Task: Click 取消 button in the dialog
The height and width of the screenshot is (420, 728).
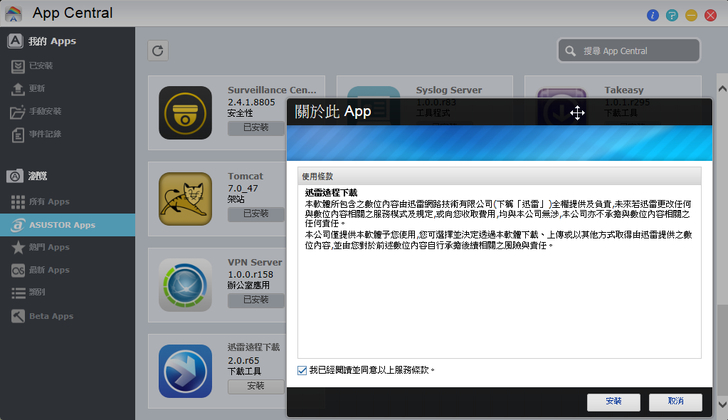Action: point(676,402)
